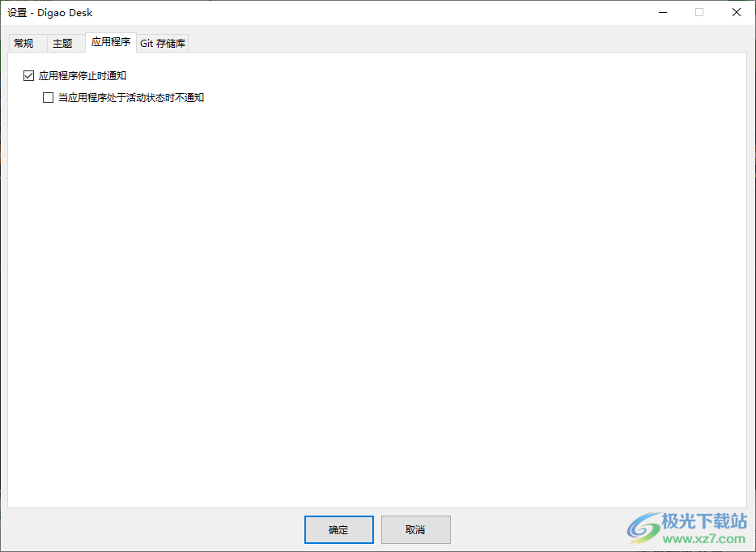Click the 极光下载站 watermark title text

704,520
